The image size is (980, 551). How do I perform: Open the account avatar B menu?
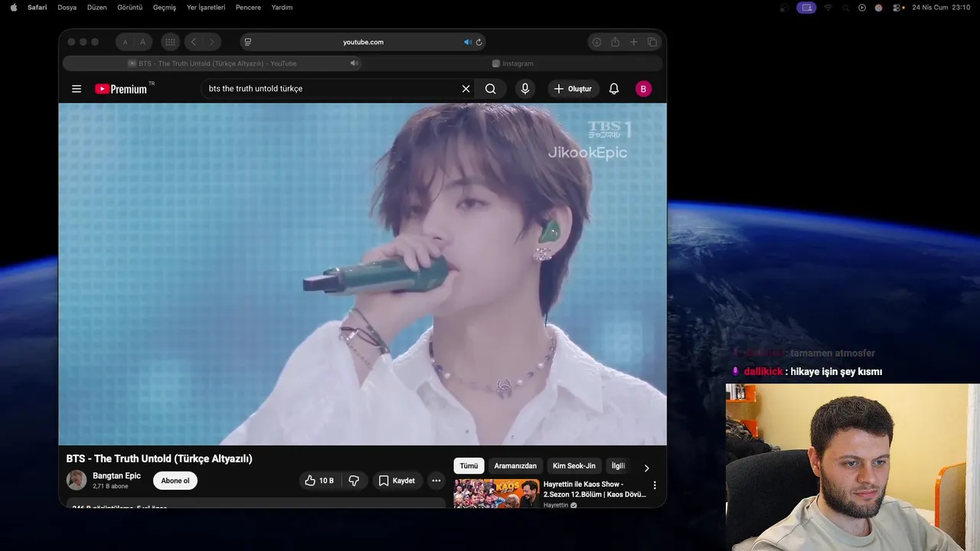tap(643, 89)
